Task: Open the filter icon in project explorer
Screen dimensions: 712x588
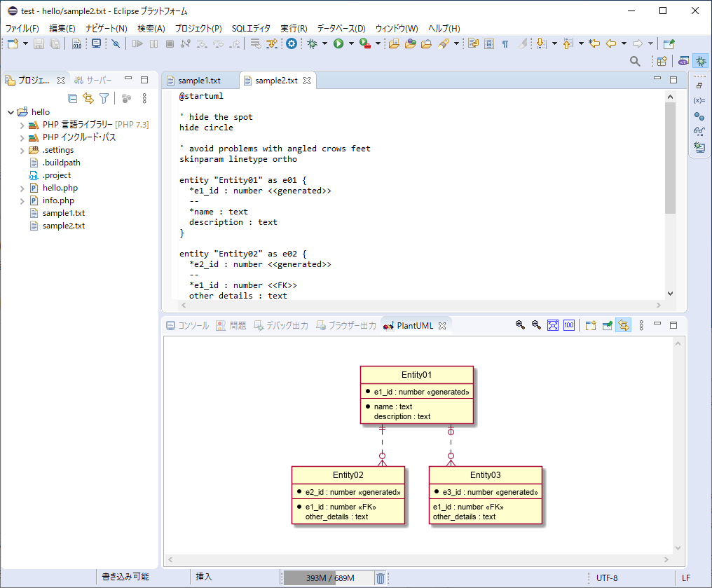Action: coord(104,99)
